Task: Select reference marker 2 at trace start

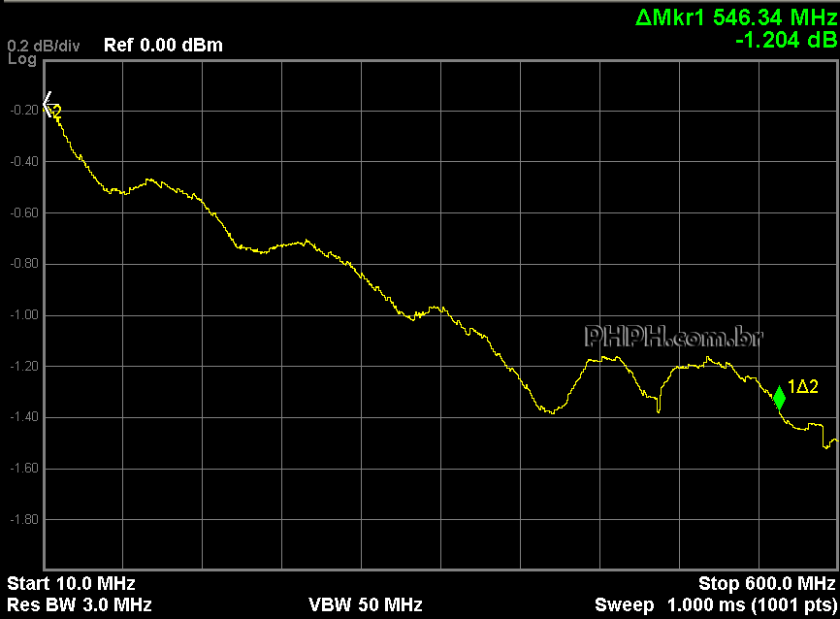Action: coord(57,114)
